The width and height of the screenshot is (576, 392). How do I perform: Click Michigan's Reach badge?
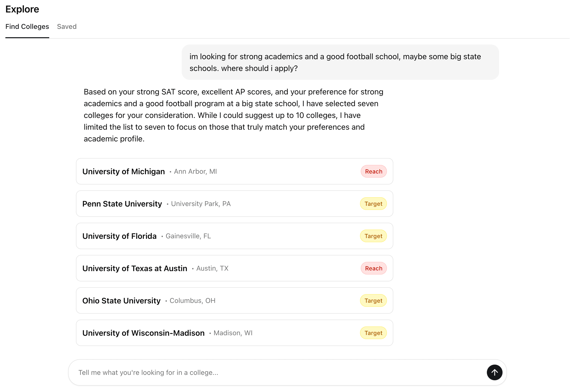(373, 171)
